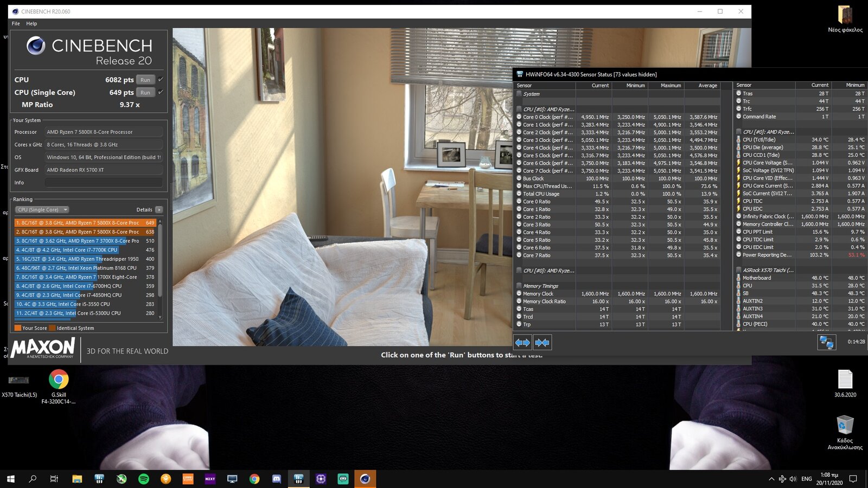Select Memory Clock Ratio row
Screen dimensions: 868x488
pos(618,301)
